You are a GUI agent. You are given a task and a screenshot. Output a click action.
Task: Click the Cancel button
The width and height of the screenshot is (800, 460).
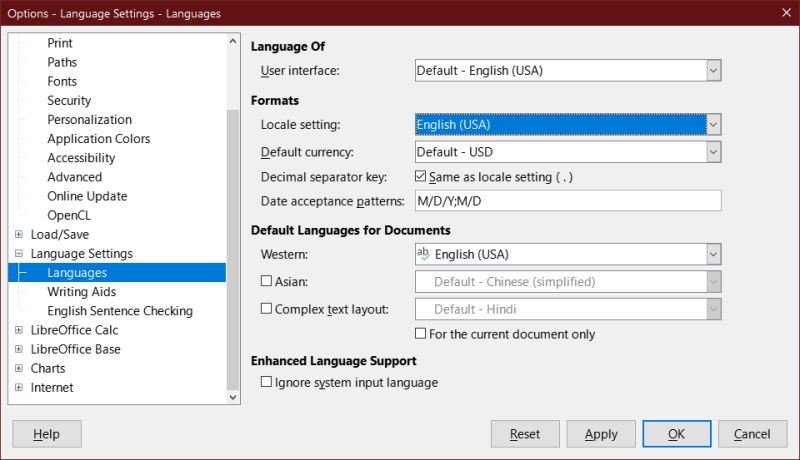753,434
